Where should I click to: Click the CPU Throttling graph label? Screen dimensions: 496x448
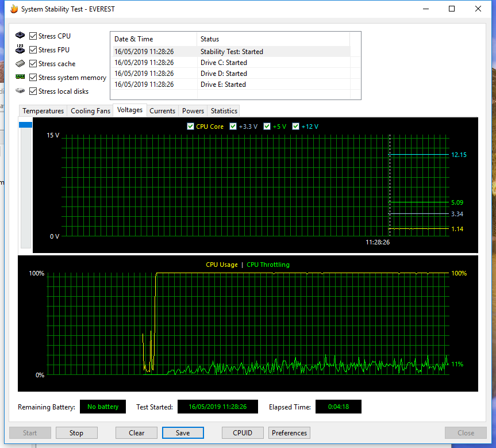tap(268, 265)
